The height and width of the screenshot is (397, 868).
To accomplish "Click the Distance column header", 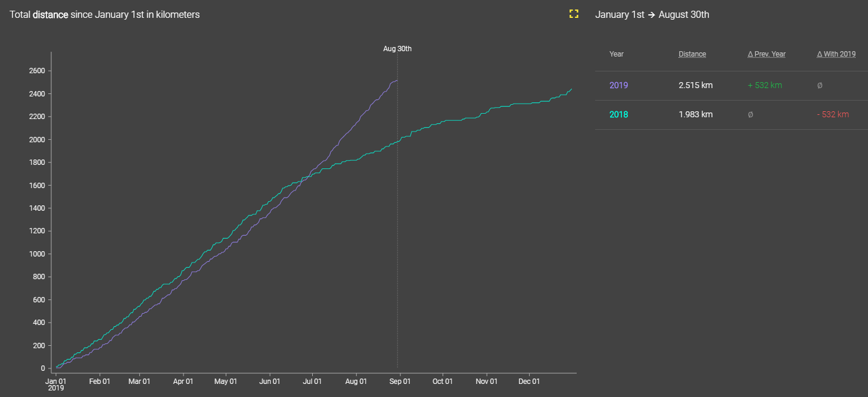I will click(x=692, y=54).
